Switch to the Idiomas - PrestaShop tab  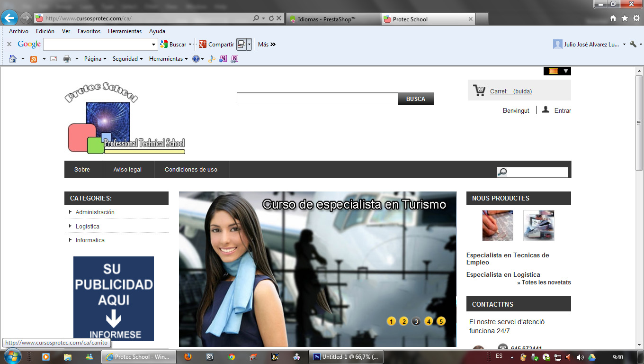coord(333,19)
